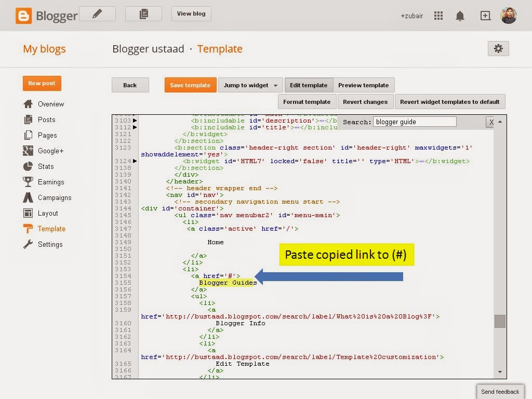Check the notifications bell icon
Screen dimensions: 532x399
click(460, 16)
